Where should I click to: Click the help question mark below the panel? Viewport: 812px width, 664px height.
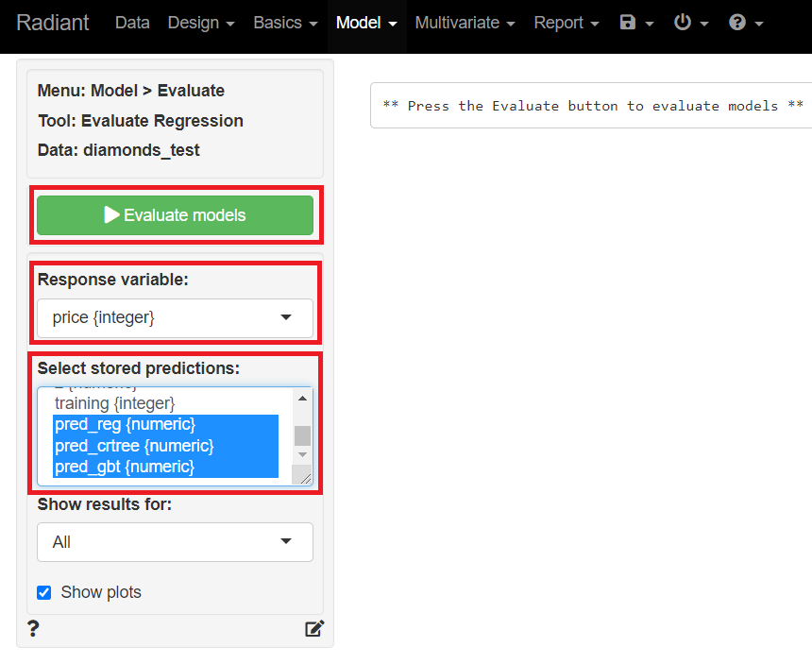pos(33,628)
